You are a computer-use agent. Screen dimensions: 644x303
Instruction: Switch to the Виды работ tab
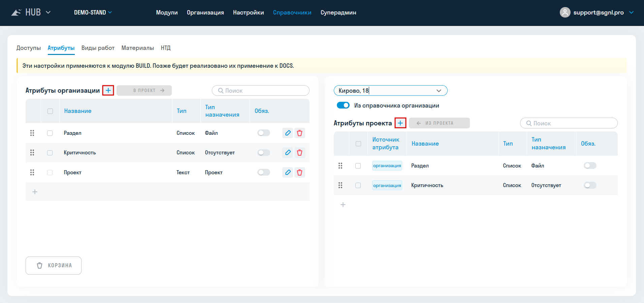pyautogui.click(x=98, y=48)
